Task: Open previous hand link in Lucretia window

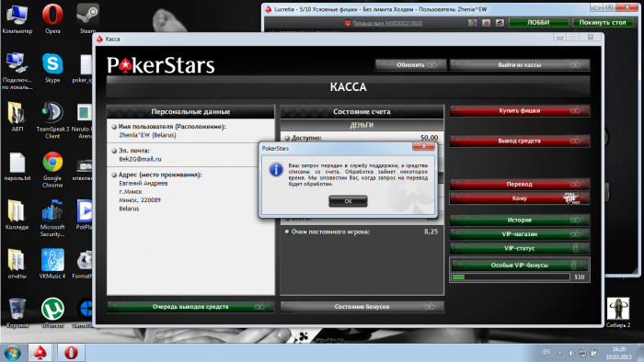Action: click(x=387, y=23)
